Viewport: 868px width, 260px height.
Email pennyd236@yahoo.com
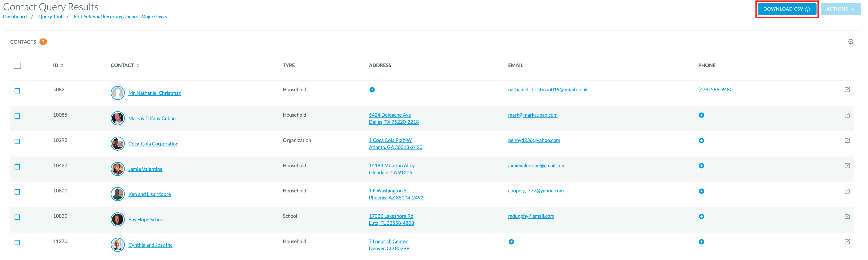(x=534, y=140)
